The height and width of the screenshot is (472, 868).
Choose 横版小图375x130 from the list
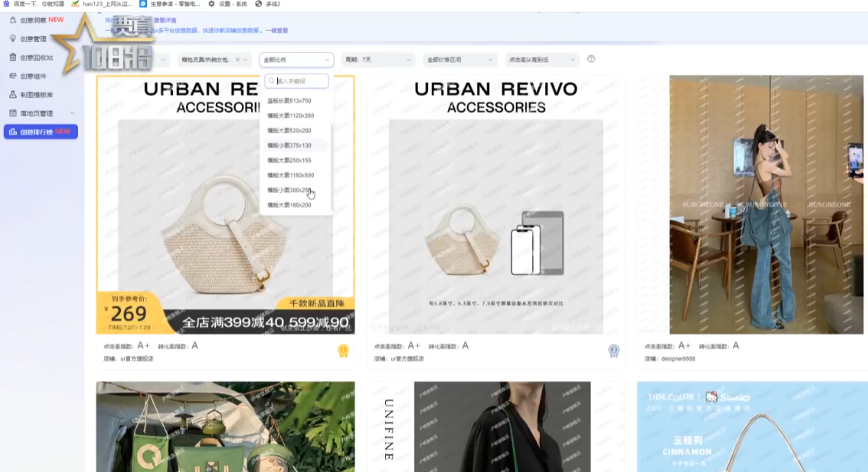coord(289,146)
